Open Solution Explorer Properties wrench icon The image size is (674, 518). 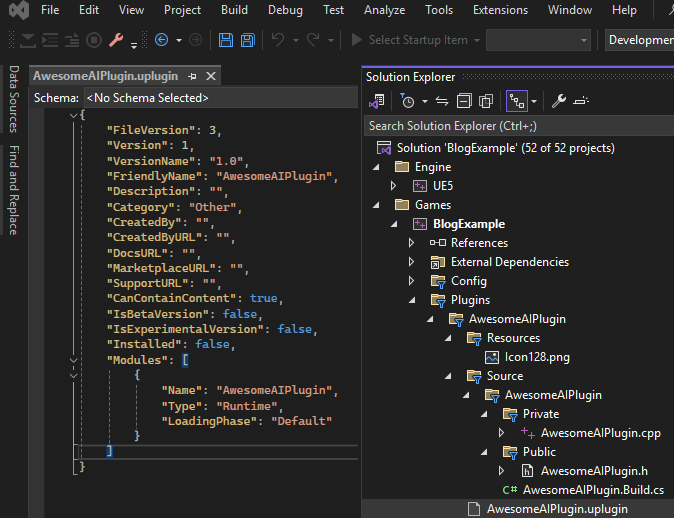coord(559,101)
